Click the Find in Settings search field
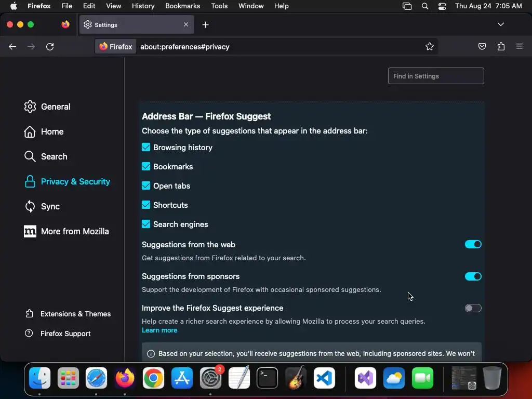This screenshot has width=532, height=399. tap(436, 76)
